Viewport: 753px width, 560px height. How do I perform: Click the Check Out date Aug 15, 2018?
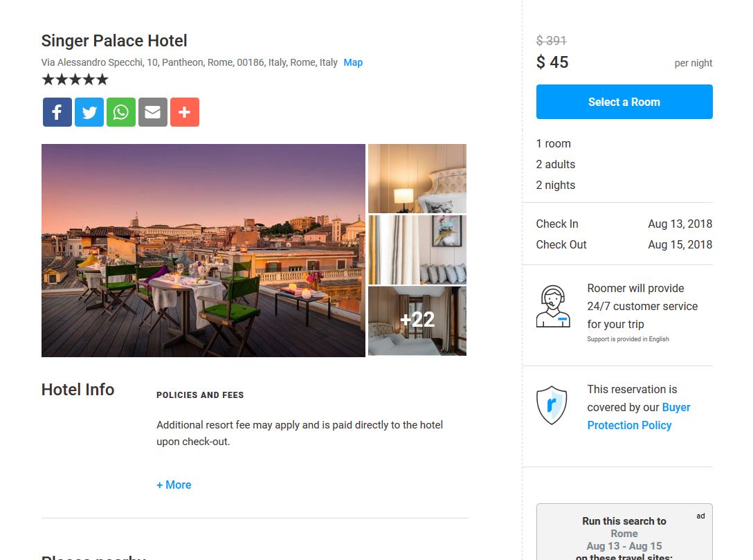click(x=680, y=244)
